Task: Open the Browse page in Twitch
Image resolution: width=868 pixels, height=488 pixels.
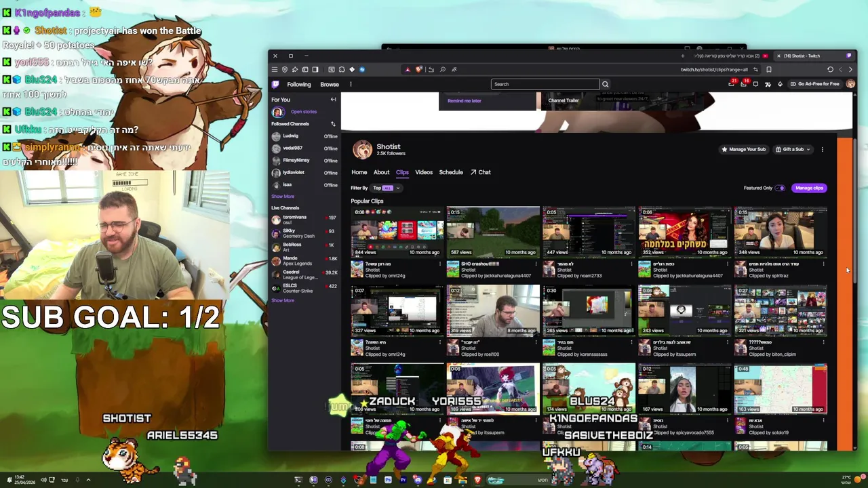Action: point(330,85)
